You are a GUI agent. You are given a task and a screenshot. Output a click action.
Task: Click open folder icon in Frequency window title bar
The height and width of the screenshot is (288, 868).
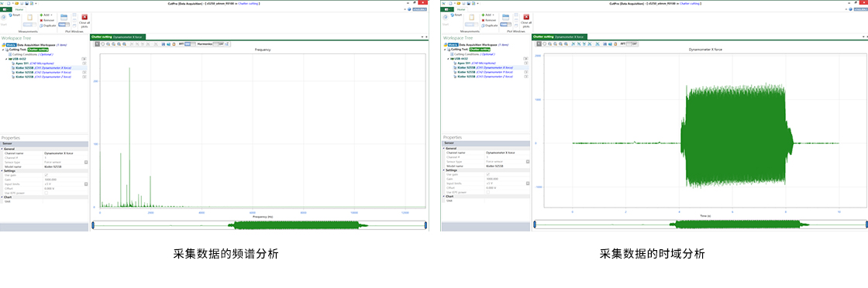pos(15,3)
